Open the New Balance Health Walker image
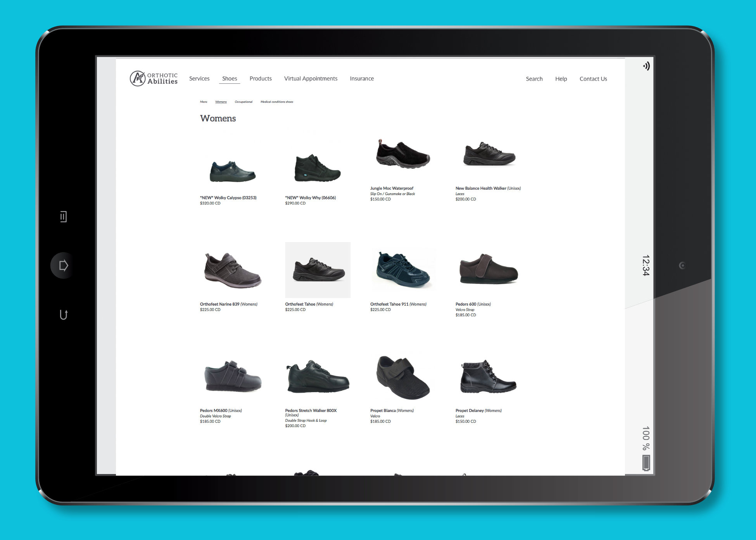This screenshot has width=756, height=540. [489, 154]
